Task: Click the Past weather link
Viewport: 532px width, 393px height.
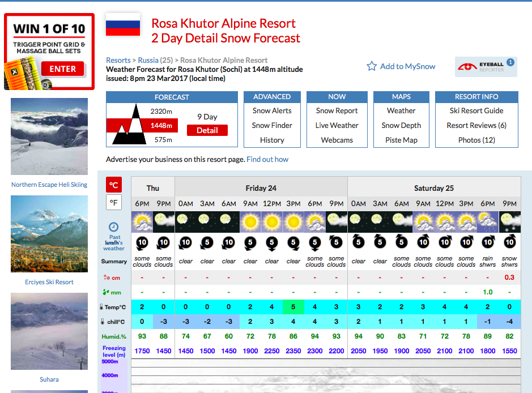Action: [x=114, y=243]
